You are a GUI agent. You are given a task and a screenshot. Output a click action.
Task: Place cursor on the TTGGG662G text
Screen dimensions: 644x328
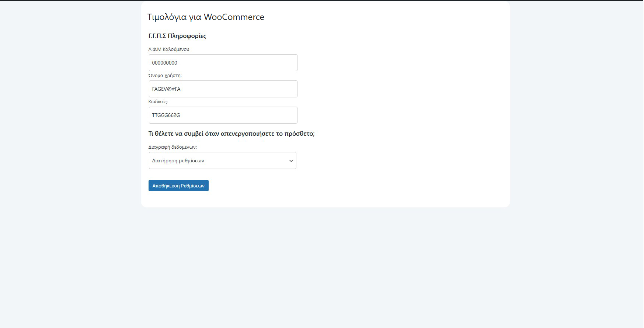[x=166, y=115]
